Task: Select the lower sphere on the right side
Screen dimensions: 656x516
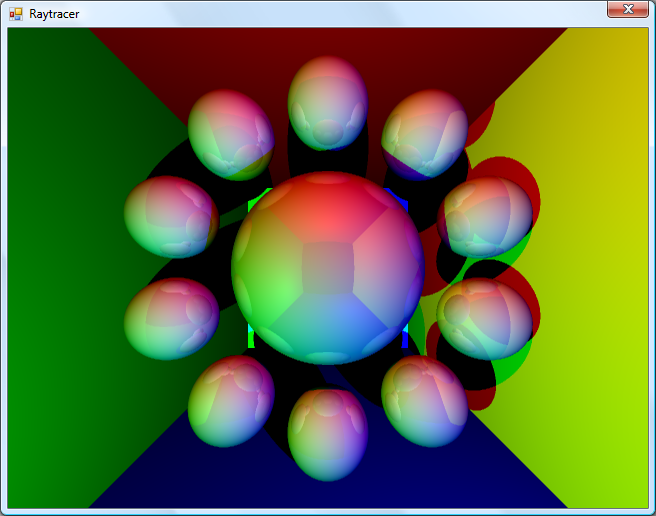Action: 484,318
